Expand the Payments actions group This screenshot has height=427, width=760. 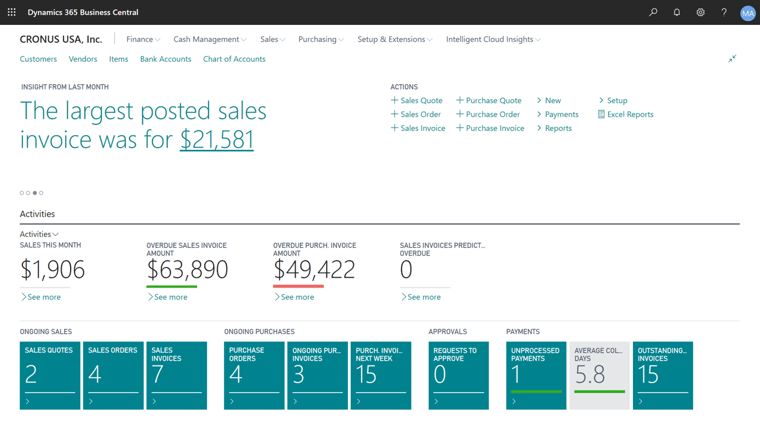pyautogui.click(x=557, y=114)
